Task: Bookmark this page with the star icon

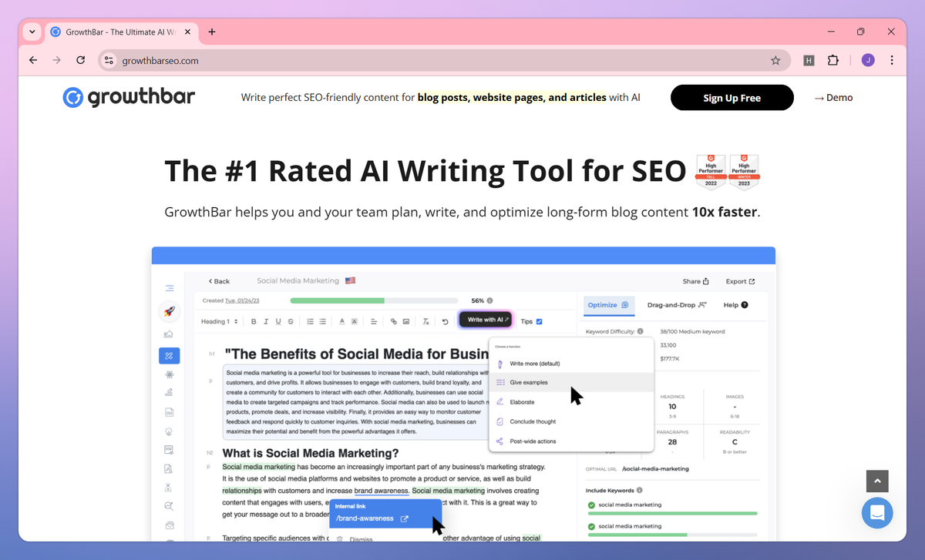Action: coord(775,60)
